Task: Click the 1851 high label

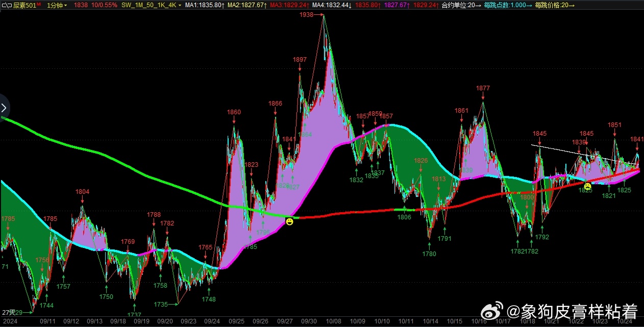Action: pyautogui.click(x=614, y=125)
